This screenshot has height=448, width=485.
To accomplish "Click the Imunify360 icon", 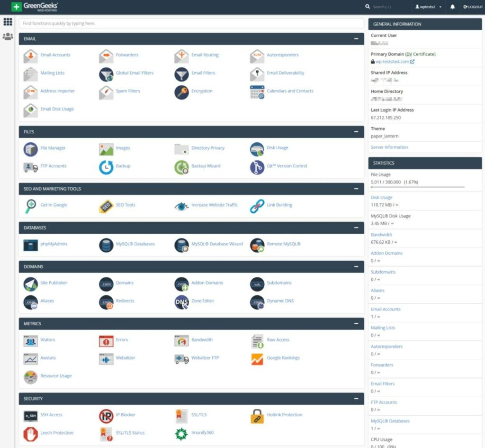I will 181,434.
